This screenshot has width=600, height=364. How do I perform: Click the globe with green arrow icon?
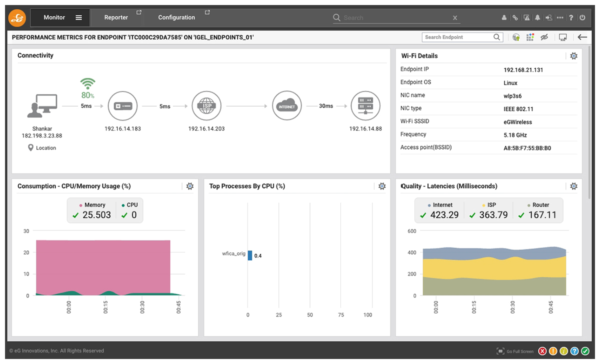(516, 37)
